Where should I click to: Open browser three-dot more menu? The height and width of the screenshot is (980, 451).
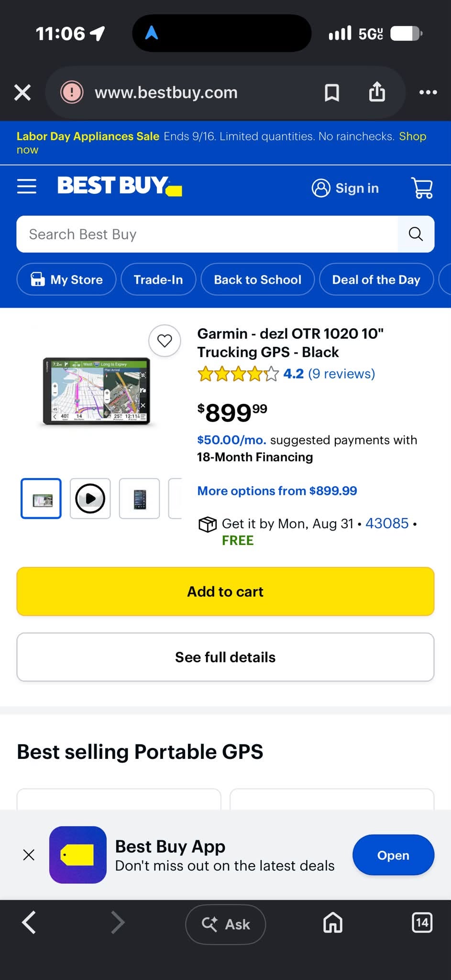(x=428, y=92)
